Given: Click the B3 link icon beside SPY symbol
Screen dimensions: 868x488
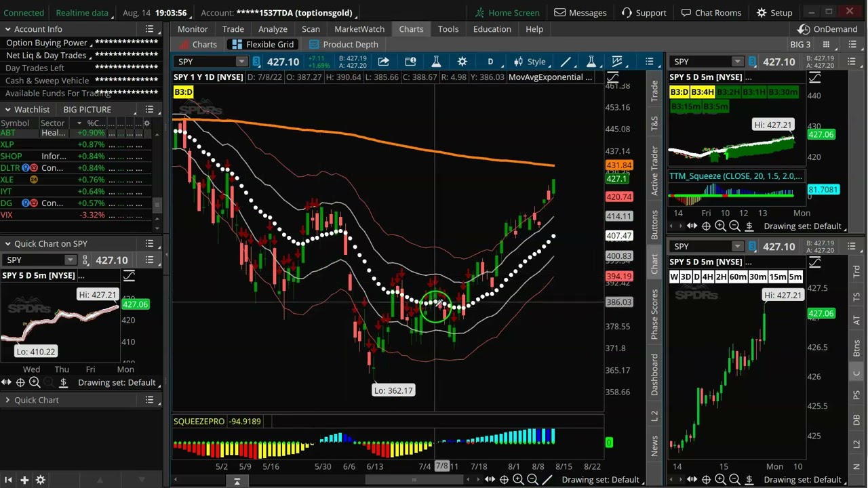Looking at the screenshot, I should click(256, 62).
